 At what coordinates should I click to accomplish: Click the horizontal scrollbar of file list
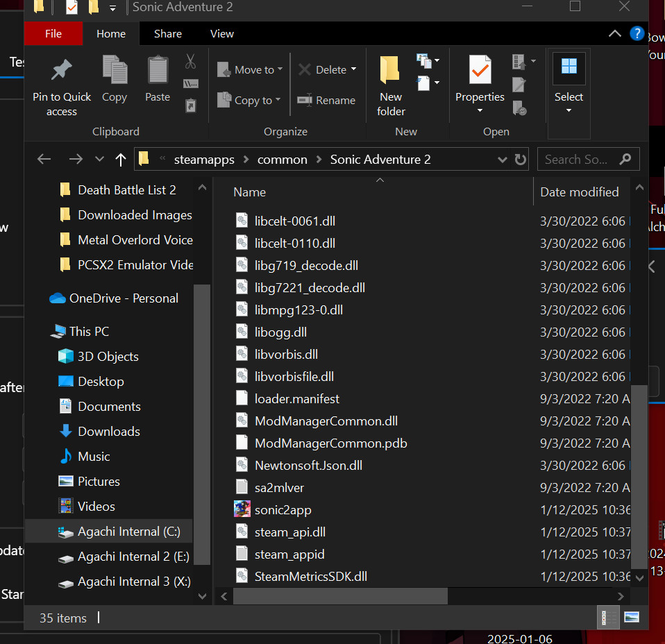pyautogui.click(x=340, y=596)
